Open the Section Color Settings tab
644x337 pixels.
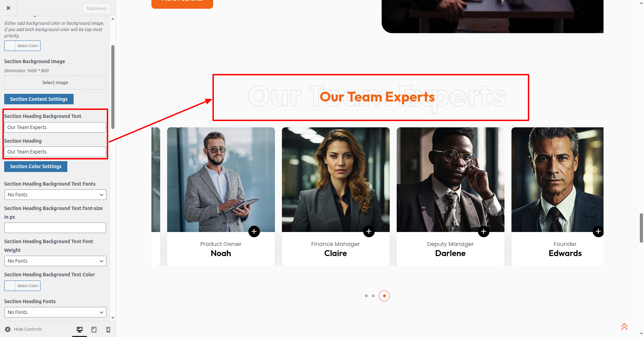click(x=36, y=166)
